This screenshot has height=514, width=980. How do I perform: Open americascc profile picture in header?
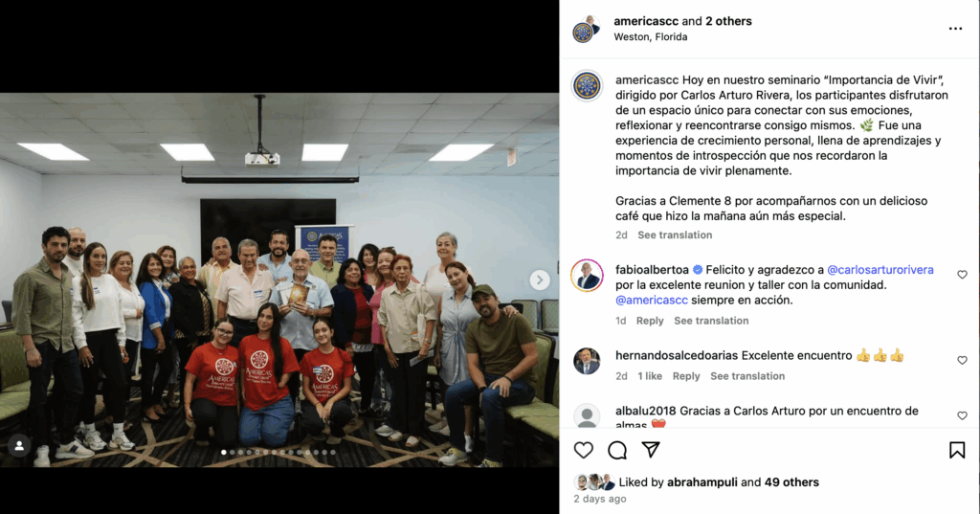click(587, 29)
